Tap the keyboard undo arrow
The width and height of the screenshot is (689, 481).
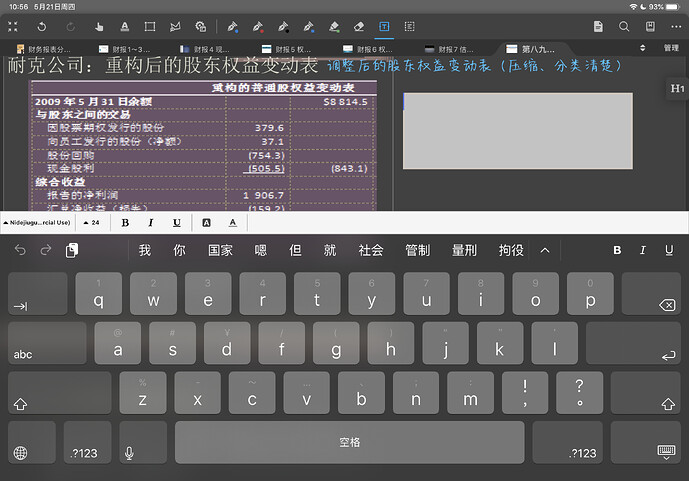(x=20, y=250)
